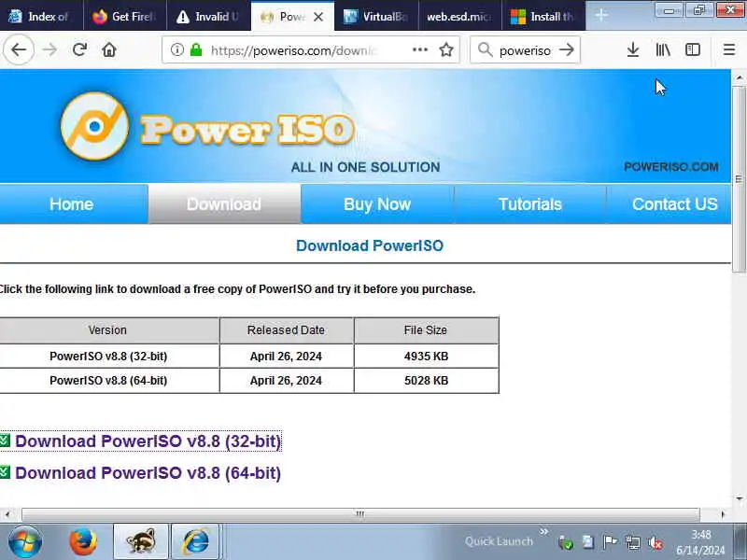Switch to the VirtualBox tab
The height and width of the screenshot is (560, 747).
pos(377,16)
